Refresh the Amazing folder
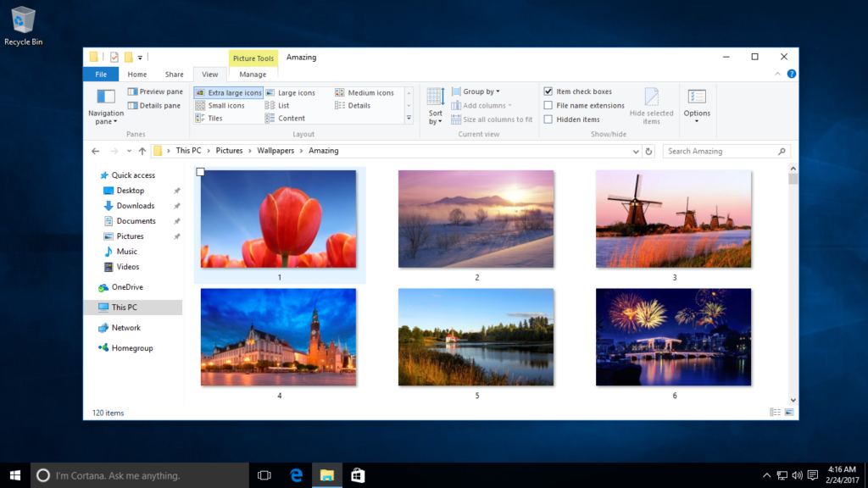The width and height of the screenshot is (868, 488). (x=647, y=151)
